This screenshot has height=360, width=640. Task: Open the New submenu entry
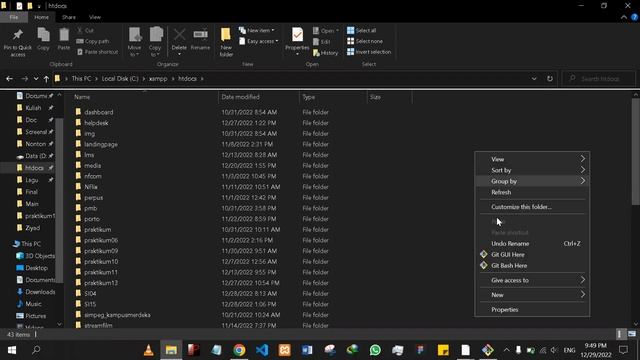533,295
